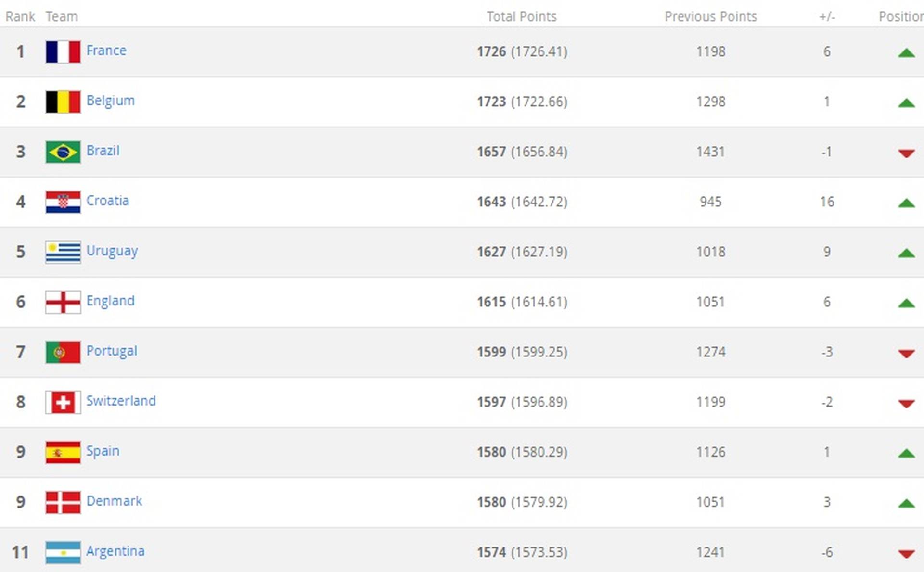Click the Croatia flag icon
The width and height of the screenshot is (924, 572).
[x=63, y=202]
